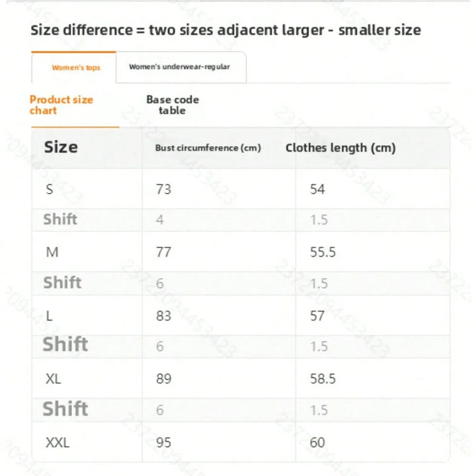Click the size difference explanation heading

tap(225, 30)
